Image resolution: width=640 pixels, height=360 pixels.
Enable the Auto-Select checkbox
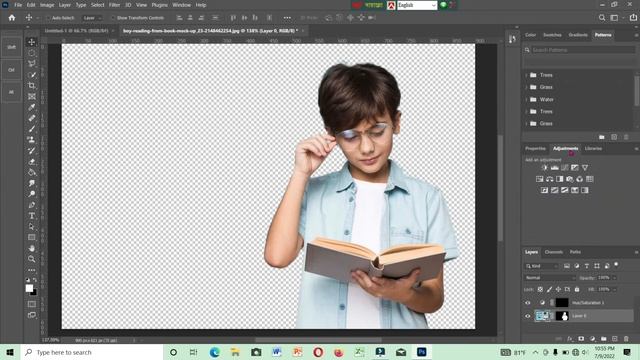pyautogui.click(x=48, y=18)
